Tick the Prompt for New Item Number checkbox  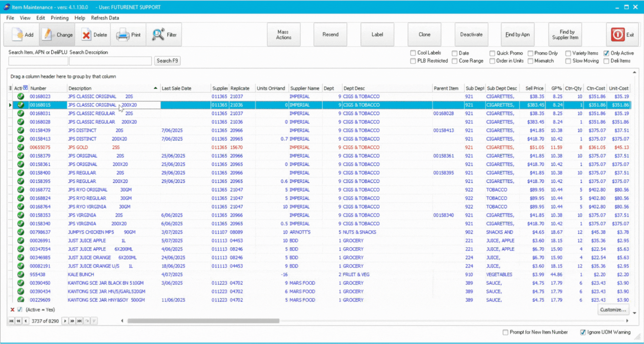pos(505,332)
